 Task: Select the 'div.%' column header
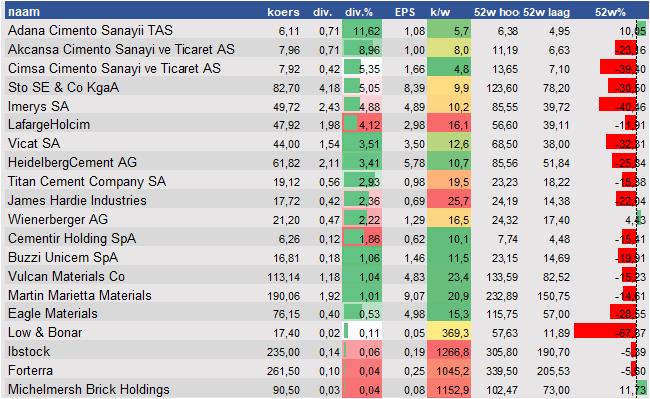click(x=359, y=12)
